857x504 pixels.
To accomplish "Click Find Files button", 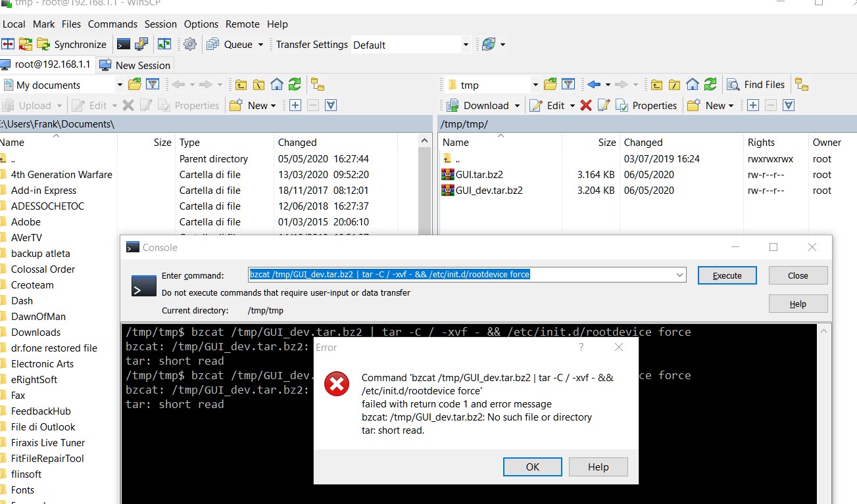I will (756, 84).
